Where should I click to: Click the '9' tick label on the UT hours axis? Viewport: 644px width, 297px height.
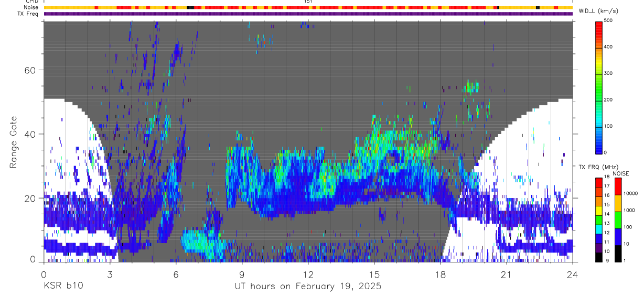pos(242,274)
